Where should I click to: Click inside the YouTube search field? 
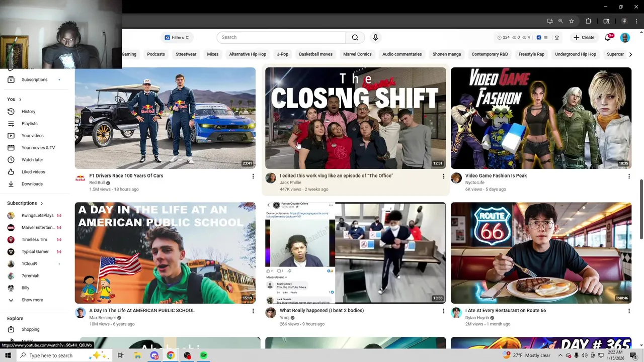pos(282,37)
